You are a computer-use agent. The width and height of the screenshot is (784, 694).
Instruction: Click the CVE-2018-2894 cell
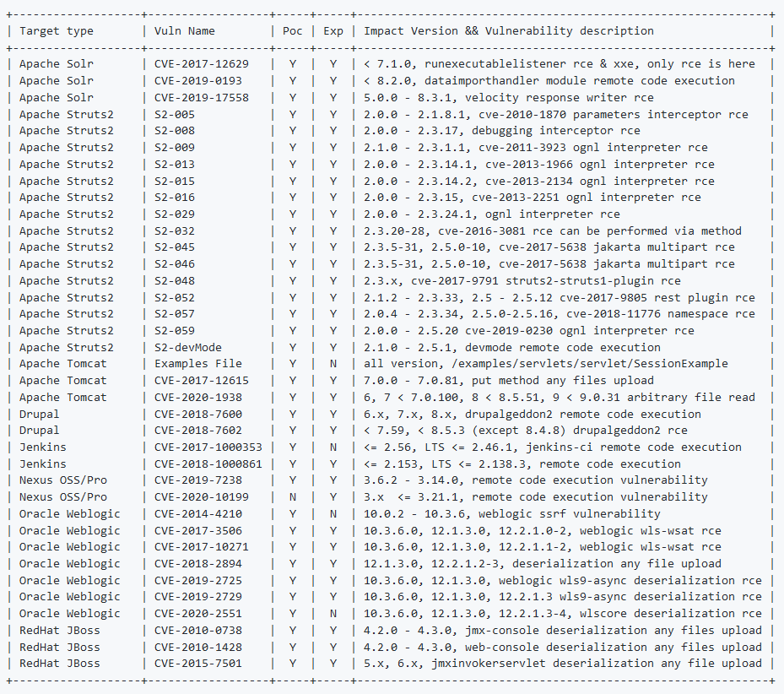[198, 564]
